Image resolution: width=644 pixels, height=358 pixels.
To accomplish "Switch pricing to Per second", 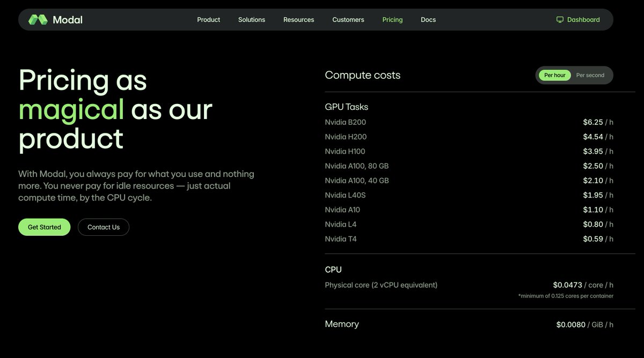I will pyautogui.click(x=590, y=76).
